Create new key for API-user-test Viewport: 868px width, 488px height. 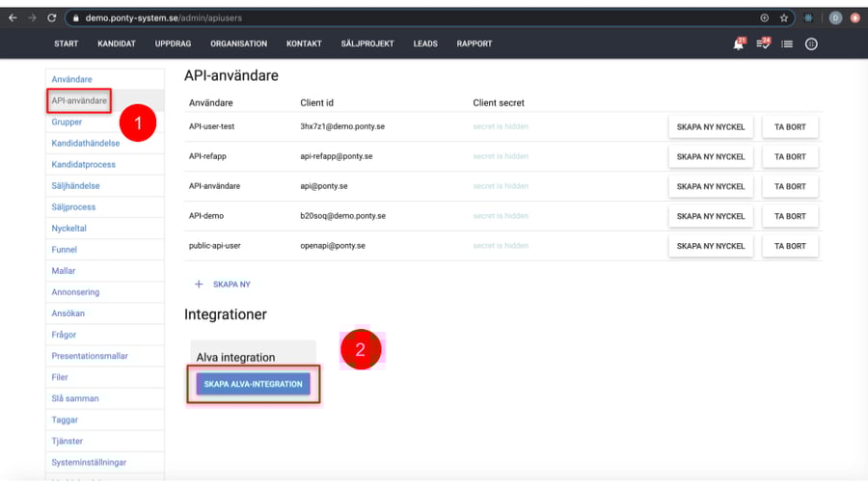[x=711, y=126]
